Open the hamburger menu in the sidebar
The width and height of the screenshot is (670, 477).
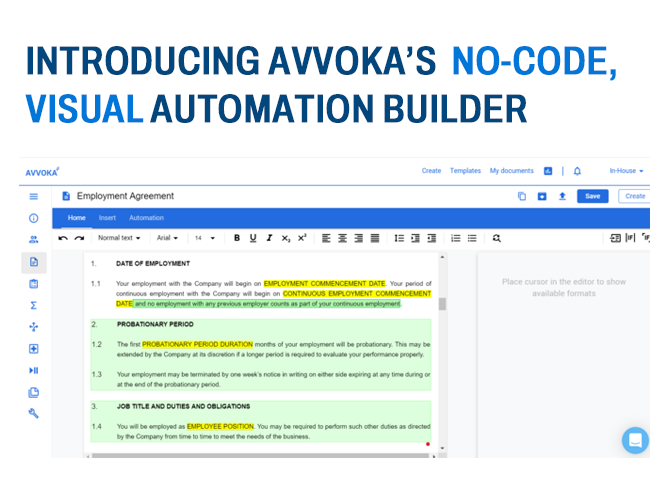[33, 197]
